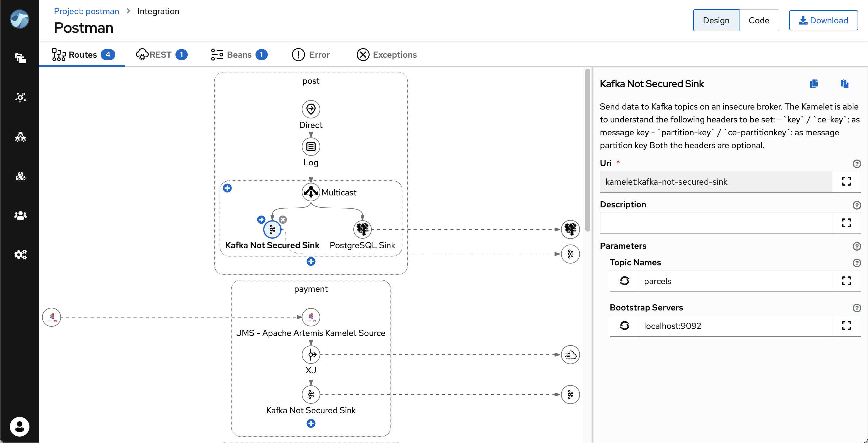Screen dimensions: 868x443
Task: Open the REST tab
Action: pos(162,55)
